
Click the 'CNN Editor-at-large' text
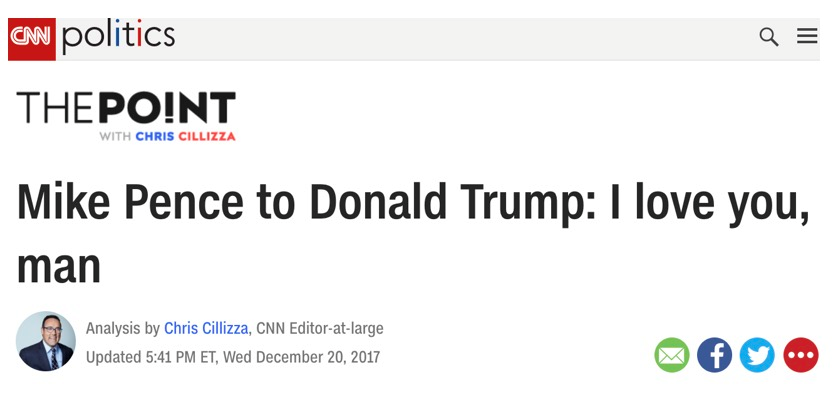coord(320,328)
